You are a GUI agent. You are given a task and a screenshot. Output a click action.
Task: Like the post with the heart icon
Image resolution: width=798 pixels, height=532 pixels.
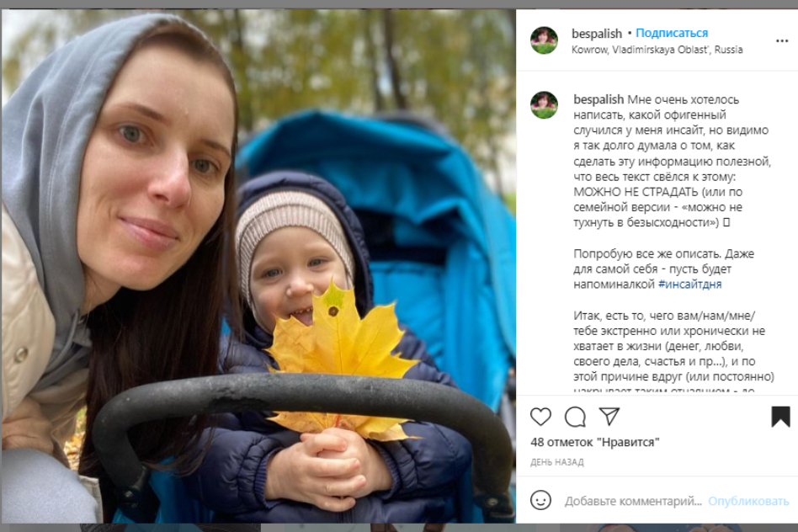540,417
